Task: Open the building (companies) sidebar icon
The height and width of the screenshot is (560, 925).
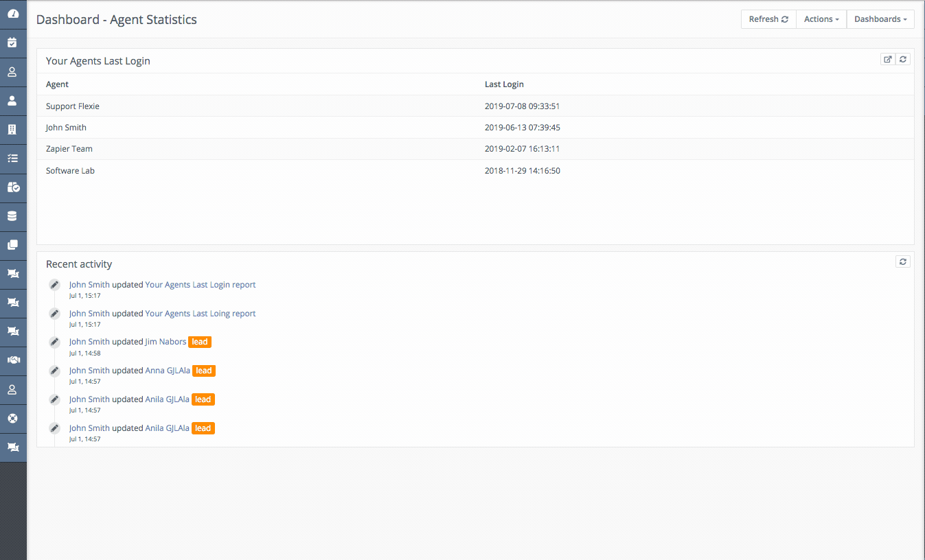Action: click(12, 129)
